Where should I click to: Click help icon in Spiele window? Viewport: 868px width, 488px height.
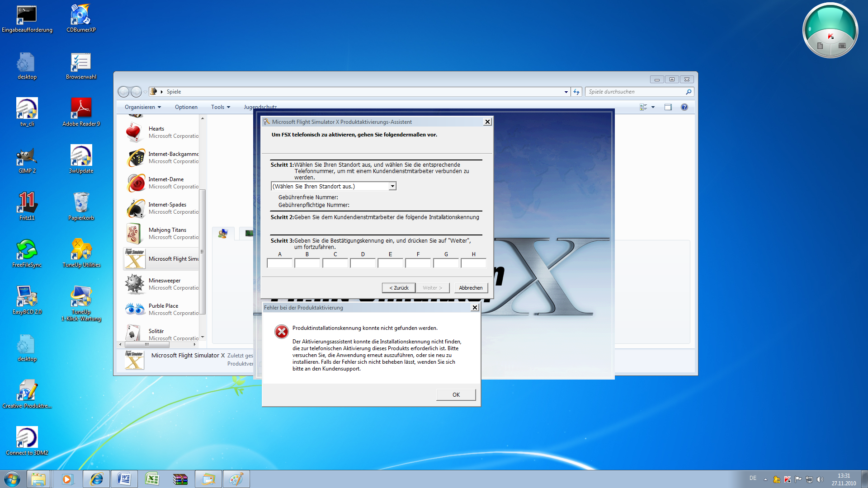684,107
